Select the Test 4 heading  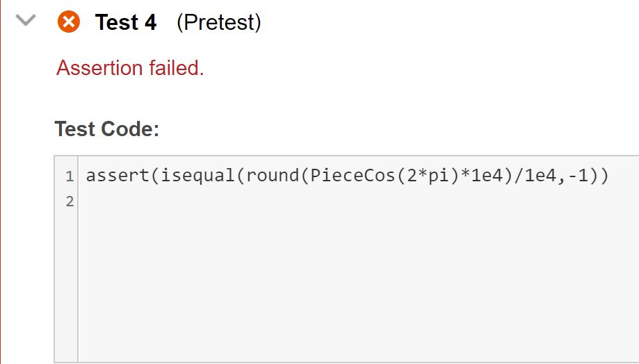(126, 22)
